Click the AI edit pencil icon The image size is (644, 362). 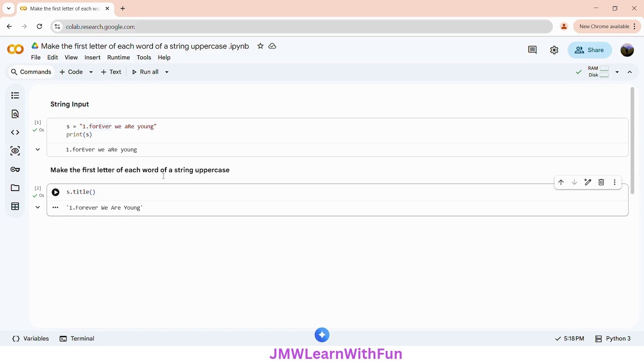point(588,183)
